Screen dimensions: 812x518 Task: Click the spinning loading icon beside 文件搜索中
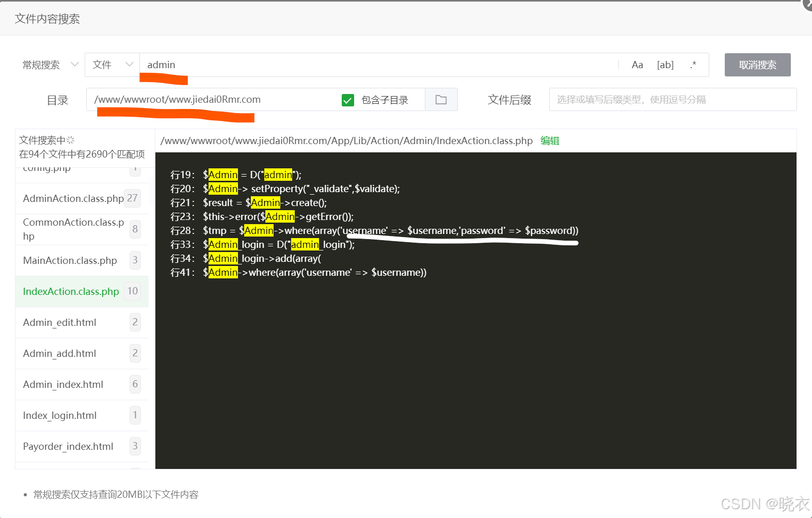tap(71, 140)
